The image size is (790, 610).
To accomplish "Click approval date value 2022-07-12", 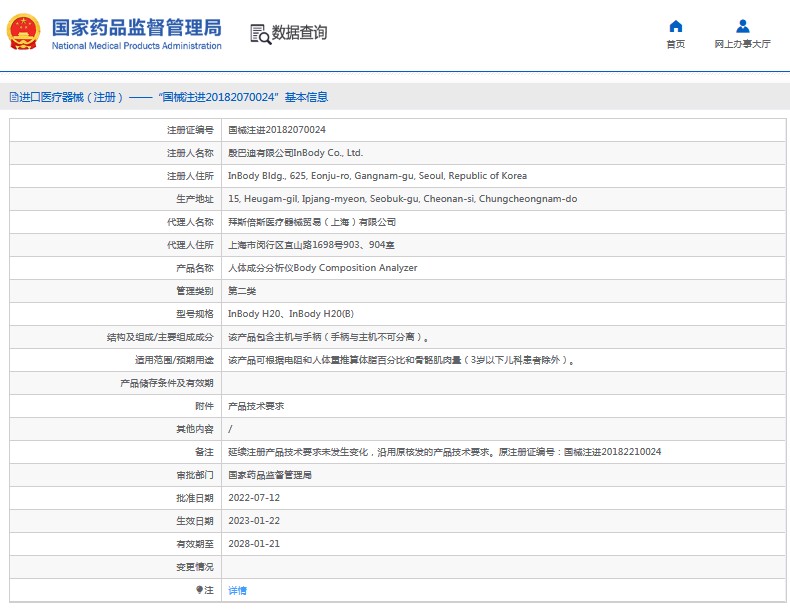I will pos(254,498).
